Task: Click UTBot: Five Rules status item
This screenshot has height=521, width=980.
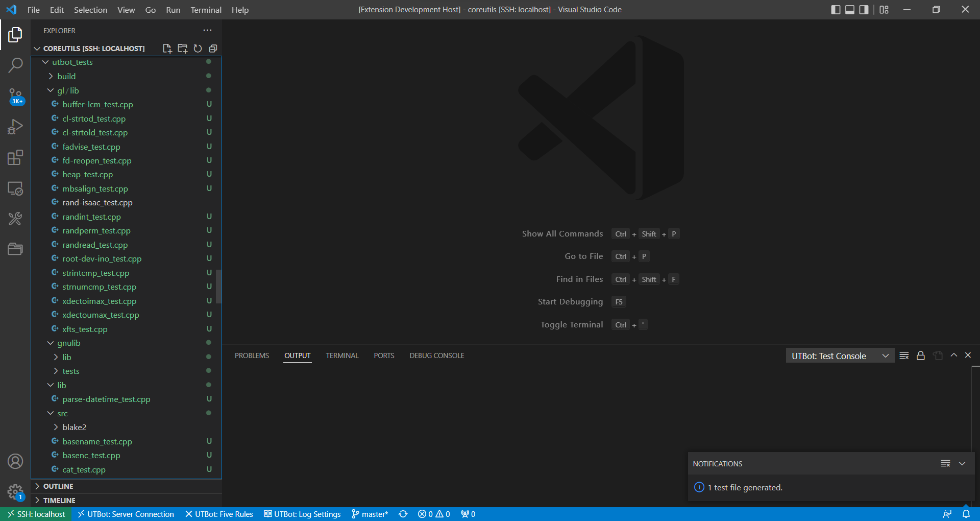Action: click(x=219, y=514)
